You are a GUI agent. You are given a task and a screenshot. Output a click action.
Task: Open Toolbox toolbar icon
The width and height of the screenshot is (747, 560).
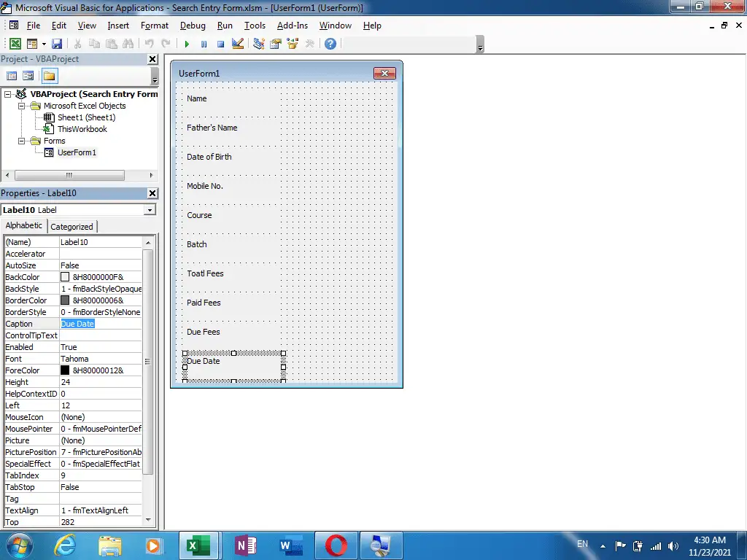[x=309, y=44]
